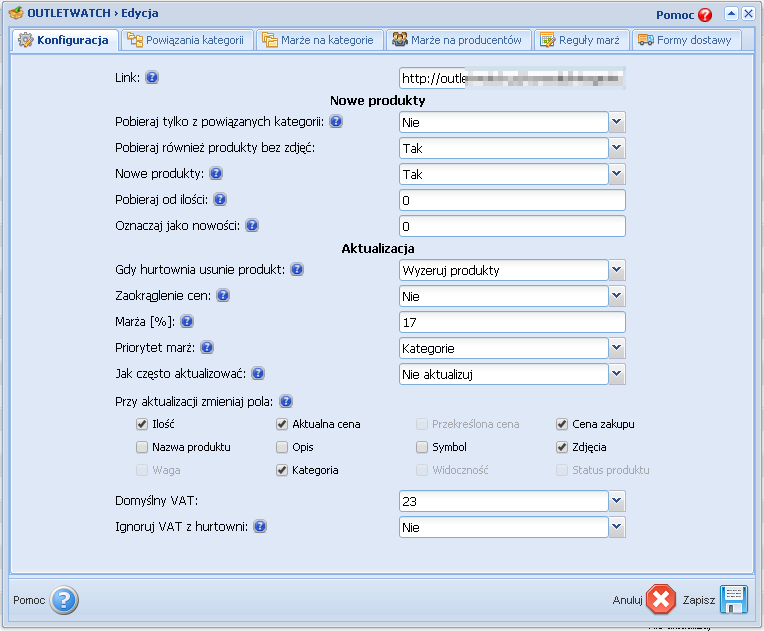Click the Pomoc link in title bar
This screenshot has width=764, height=631.
point(674,15)
